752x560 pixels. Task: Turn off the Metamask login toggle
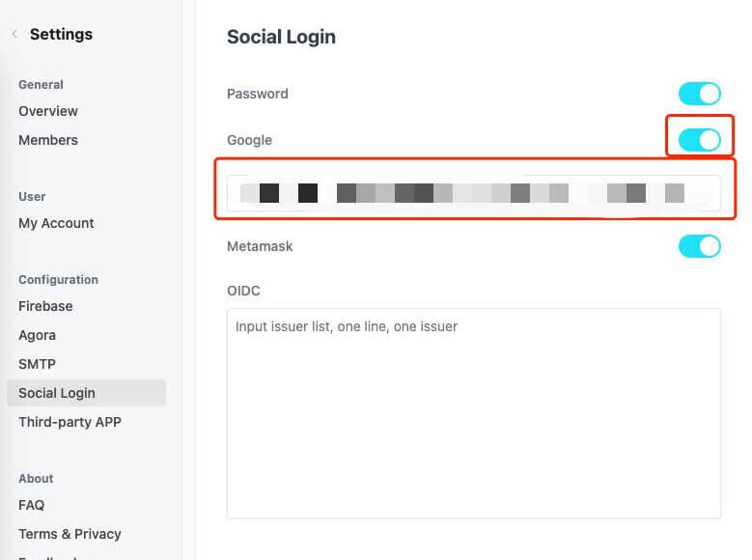[699, 246]
